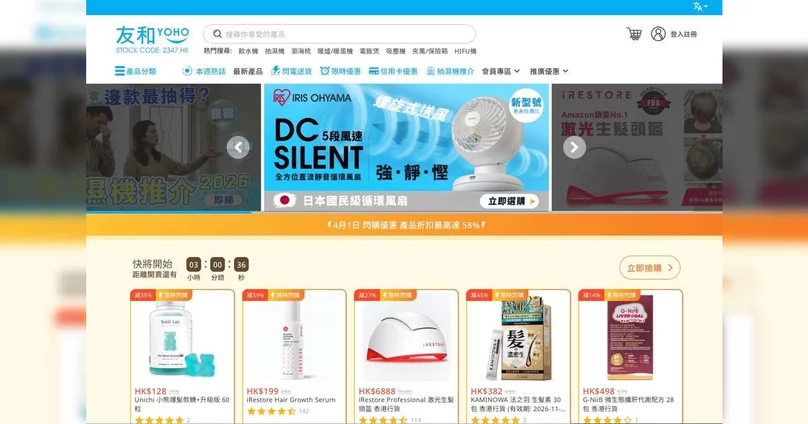Open the iRestore Professional helmet product thumbnail

click(406, 337)
